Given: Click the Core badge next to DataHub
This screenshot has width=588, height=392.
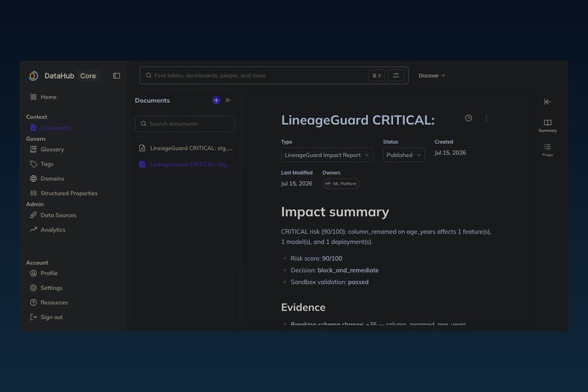Looking at the screenshot, I should click(88, 76).
